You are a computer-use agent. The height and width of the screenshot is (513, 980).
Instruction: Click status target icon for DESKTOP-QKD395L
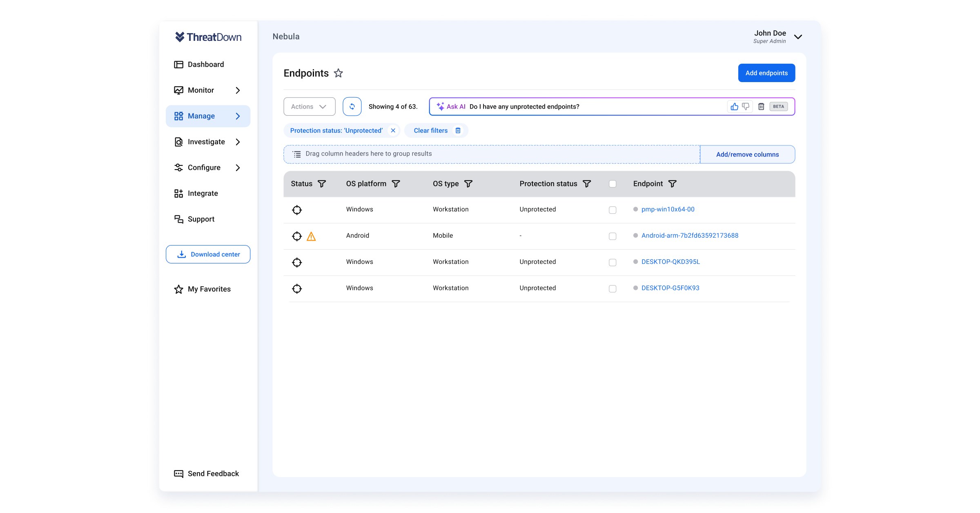(297, 262)
